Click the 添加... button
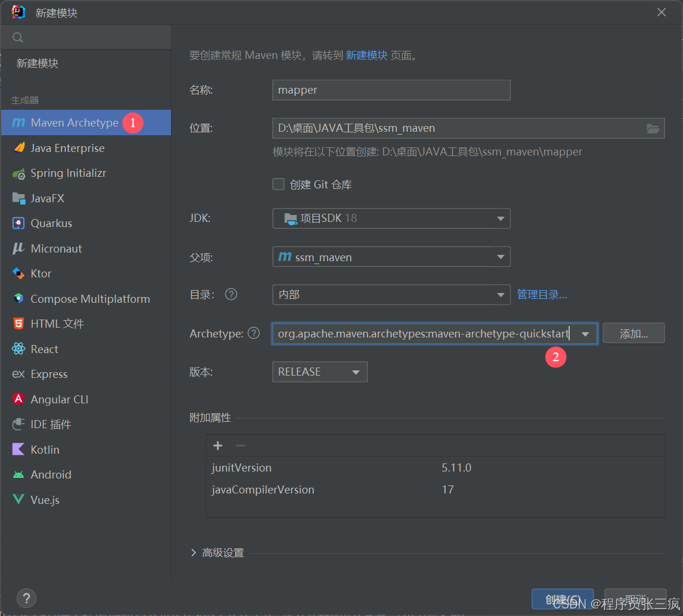Image resolution: width=683 pixels, height=616 pixels. pyautogui.click(x=633, y=333)
